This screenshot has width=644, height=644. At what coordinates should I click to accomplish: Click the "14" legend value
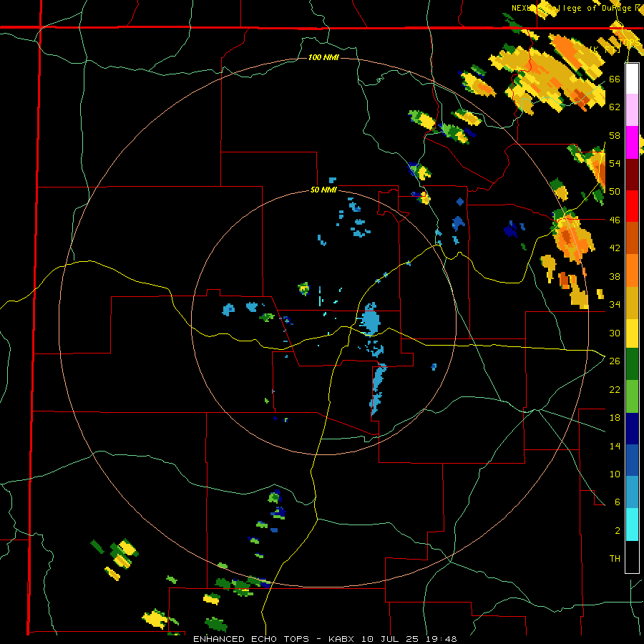point(615,446)
